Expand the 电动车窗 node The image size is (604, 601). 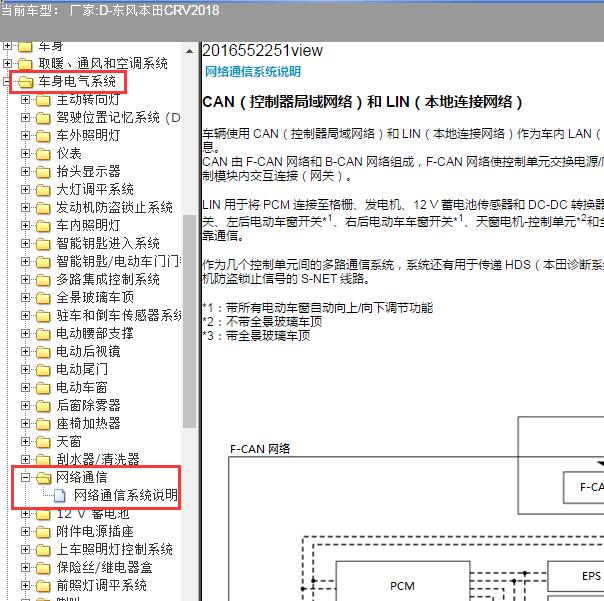(25, 388)
